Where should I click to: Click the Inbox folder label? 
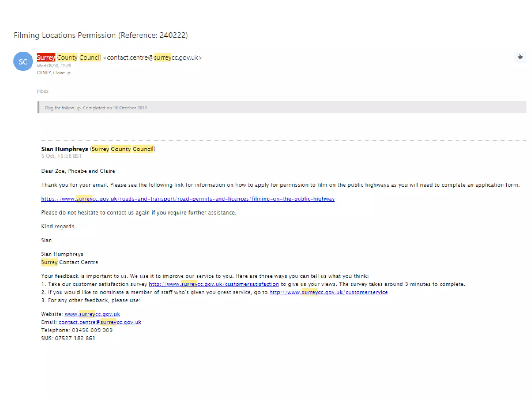(43, 91)
